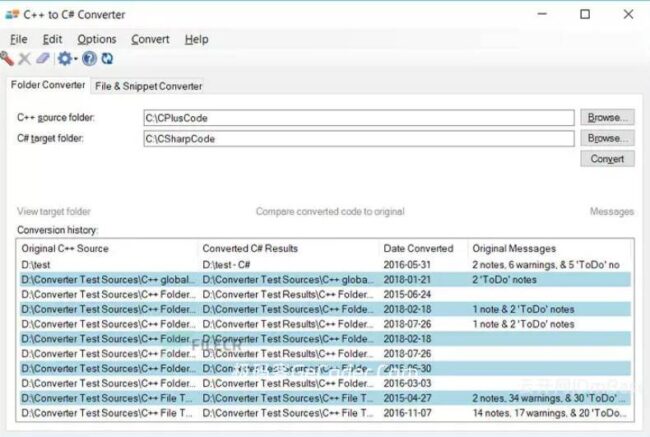
Task: Click the View target folder link
Action: click(53, 211)
